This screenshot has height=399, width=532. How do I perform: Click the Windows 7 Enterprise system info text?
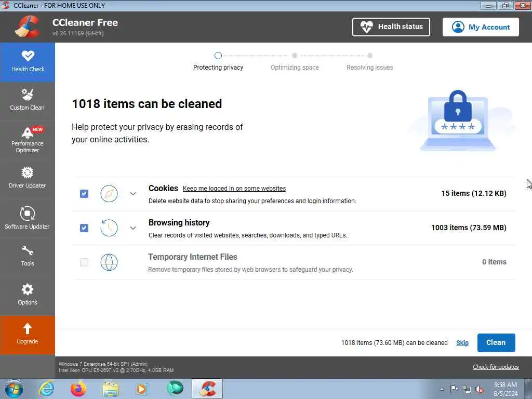[103, 364]
